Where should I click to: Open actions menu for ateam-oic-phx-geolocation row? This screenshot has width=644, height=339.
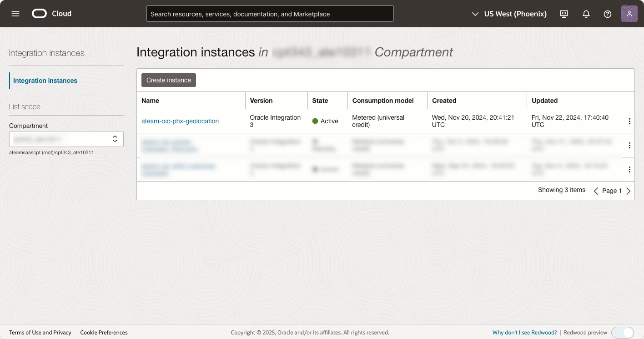(x=629, y=121)
